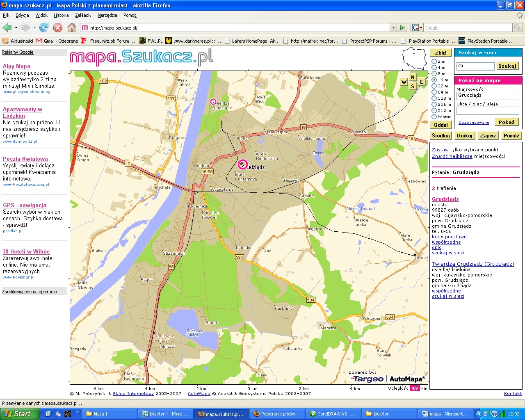The height and width of the screenshot is (420, 525).
Task: Open Pobieranie plików taskbar window
Action: [277, 414]
